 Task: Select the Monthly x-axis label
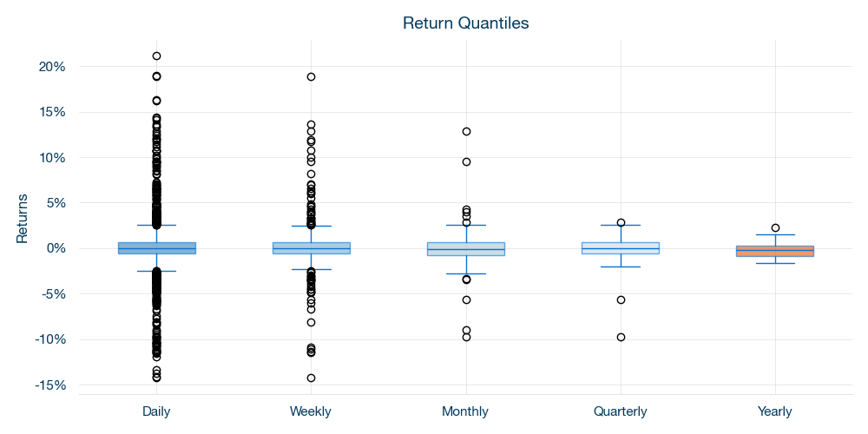tap(465, 411)
